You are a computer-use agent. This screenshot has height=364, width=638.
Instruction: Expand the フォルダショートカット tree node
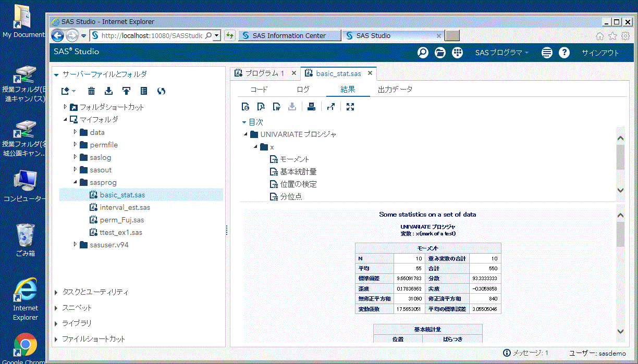[65, 107]
